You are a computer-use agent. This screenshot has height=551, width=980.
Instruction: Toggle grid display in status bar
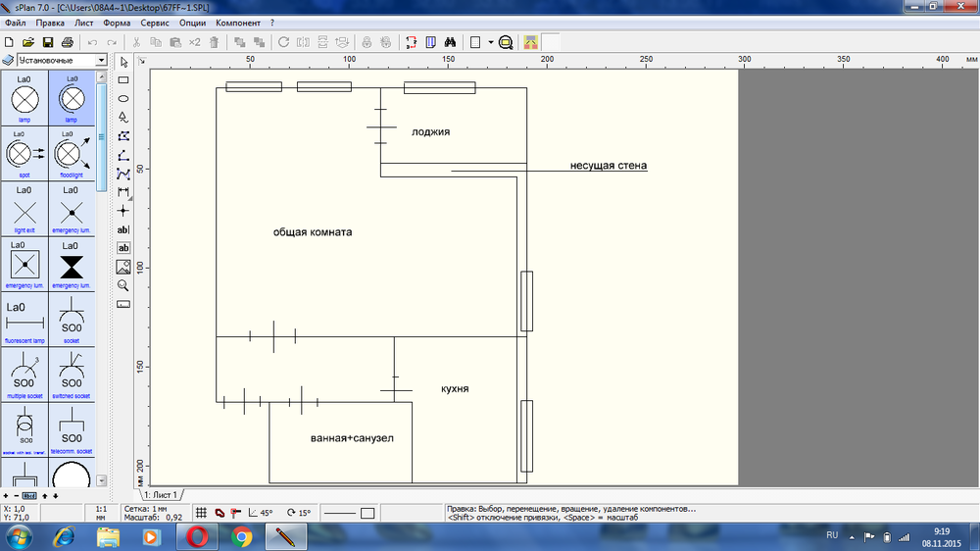201,513
